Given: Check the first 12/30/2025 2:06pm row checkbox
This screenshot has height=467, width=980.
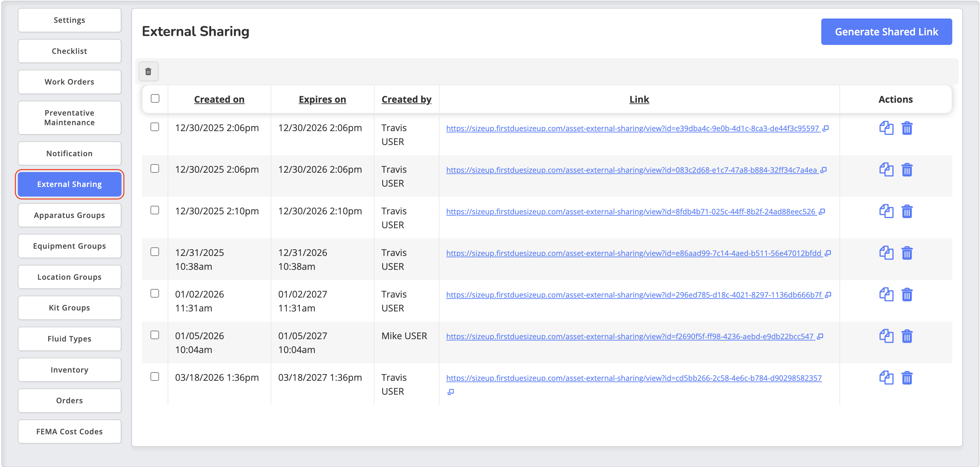Looking at the screenshot, I should point(155,127).
